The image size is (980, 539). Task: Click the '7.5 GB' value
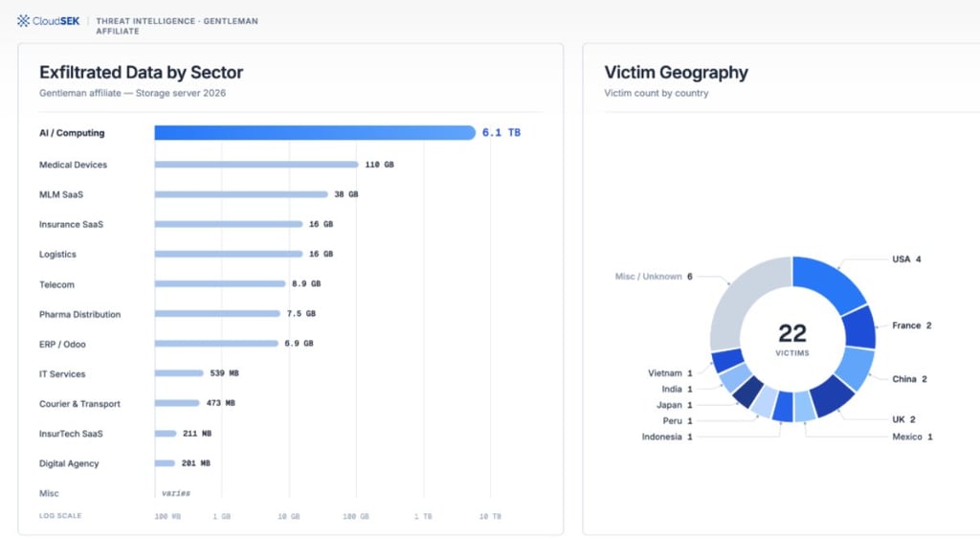pos(301,314)
